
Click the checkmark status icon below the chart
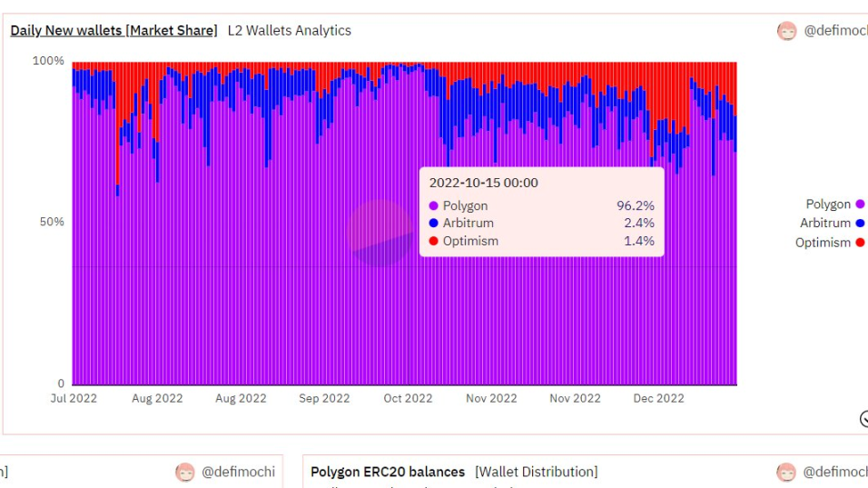click(863, 419)
